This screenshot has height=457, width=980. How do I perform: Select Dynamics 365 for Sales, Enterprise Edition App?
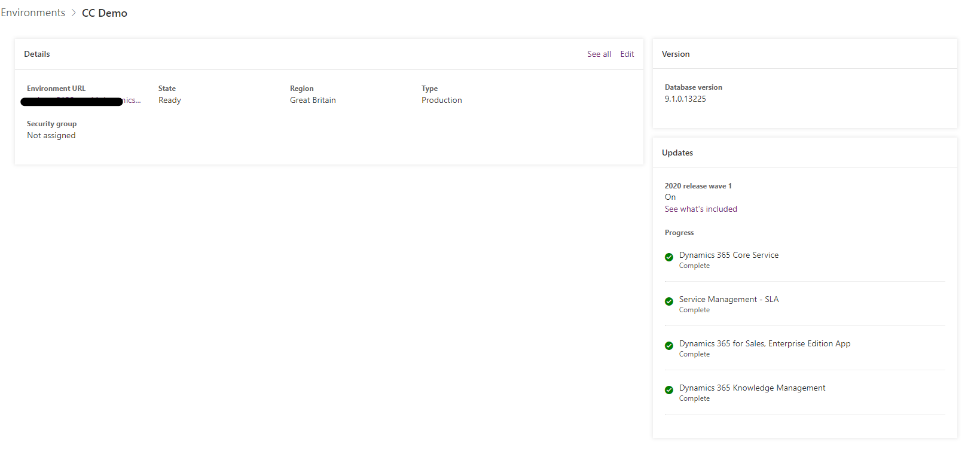click(765, 343)
